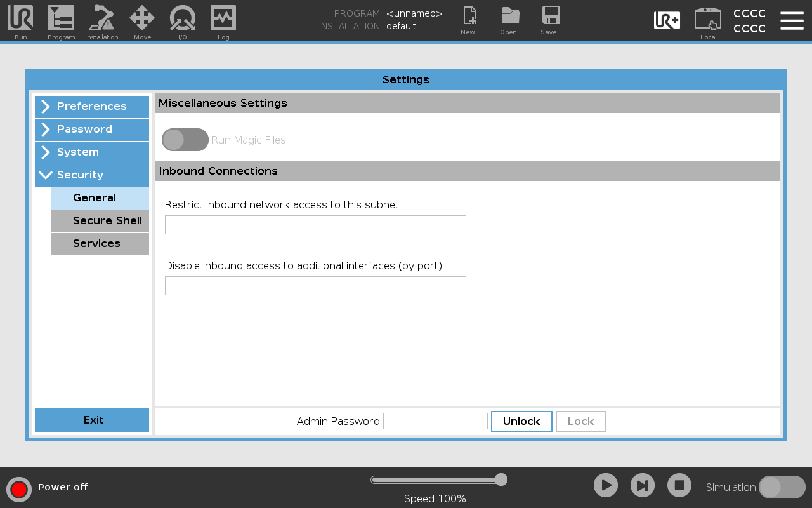Collapse the Security section

pos(92,175)
